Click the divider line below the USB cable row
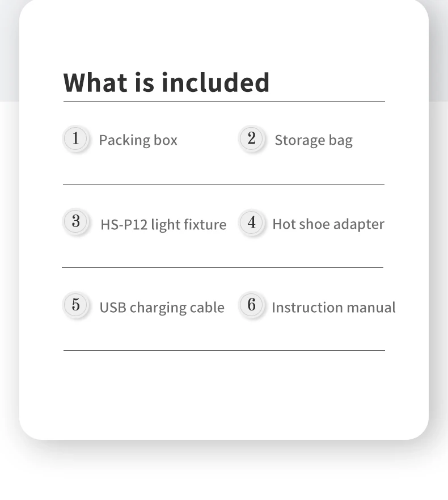Viewport: 448px width, 500px height. pos(224,350)
